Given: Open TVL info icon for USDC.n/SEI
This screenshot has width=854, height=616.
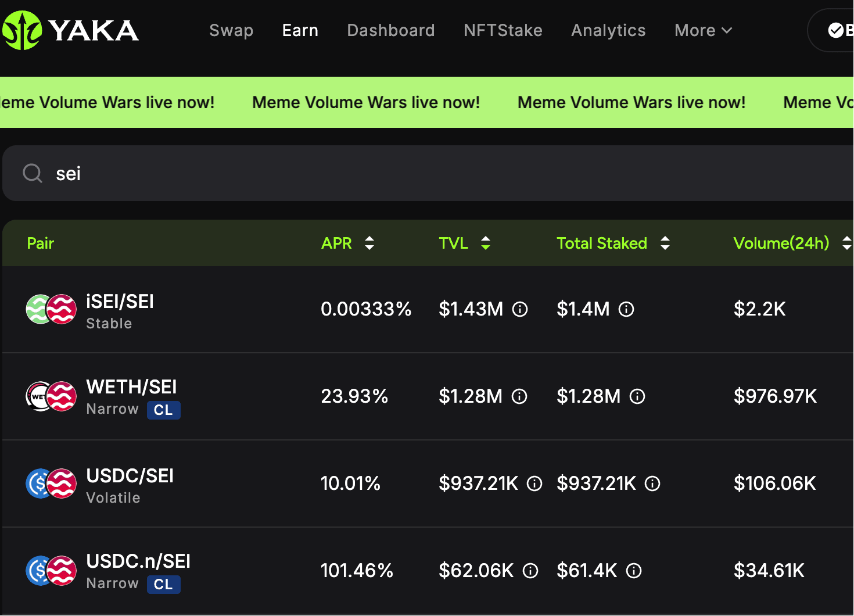Looking at the screenshot, I should 530,571.
